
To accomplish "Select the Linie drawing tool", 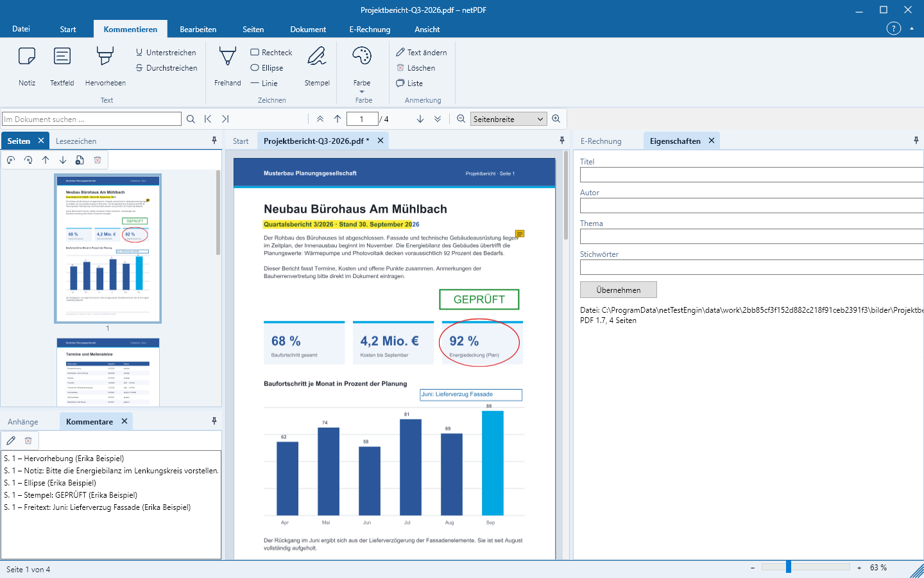I will point(264,83).
